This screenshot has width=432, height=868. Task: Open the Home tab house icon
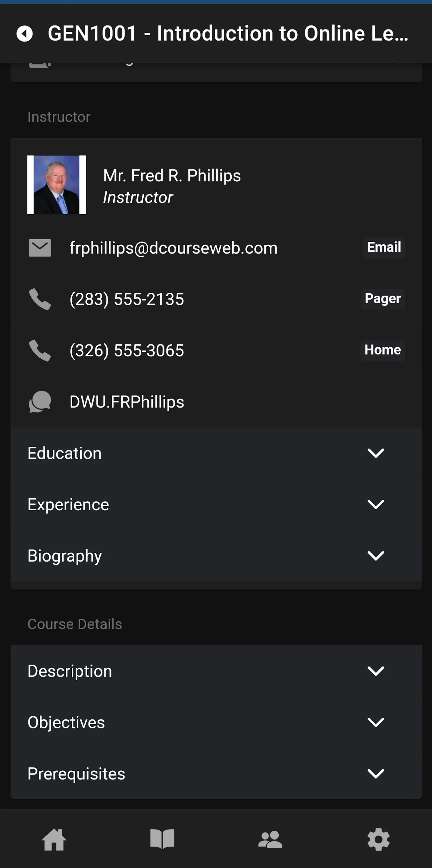point(54,840)
